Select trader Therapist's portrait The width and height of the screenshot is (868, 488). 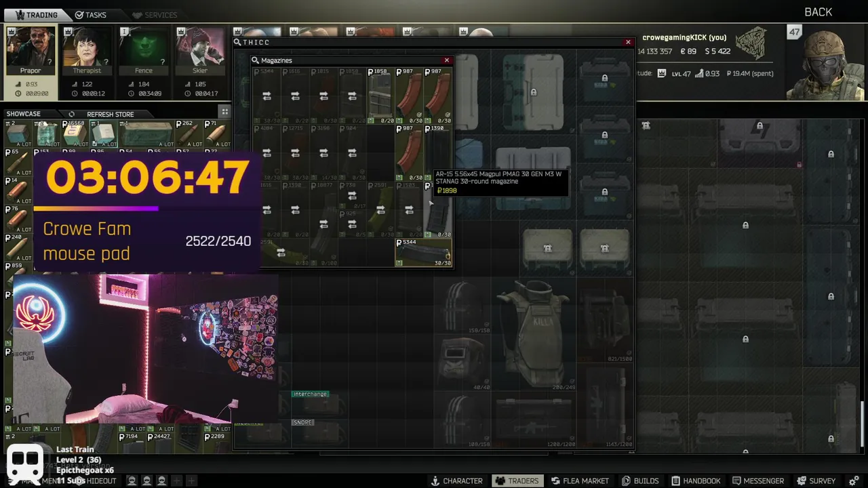tap(87, 51)
